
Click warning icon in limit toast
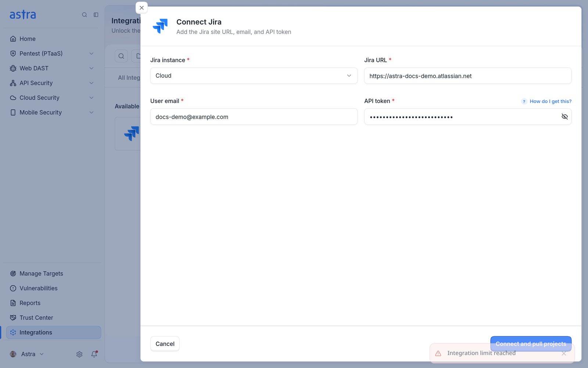point(438,353)
